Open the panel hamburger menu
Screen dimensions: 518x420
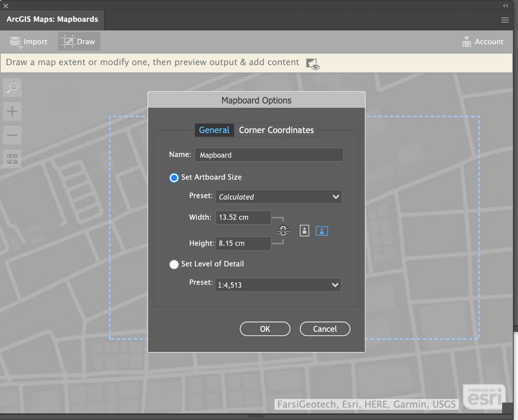coord(505,20)
